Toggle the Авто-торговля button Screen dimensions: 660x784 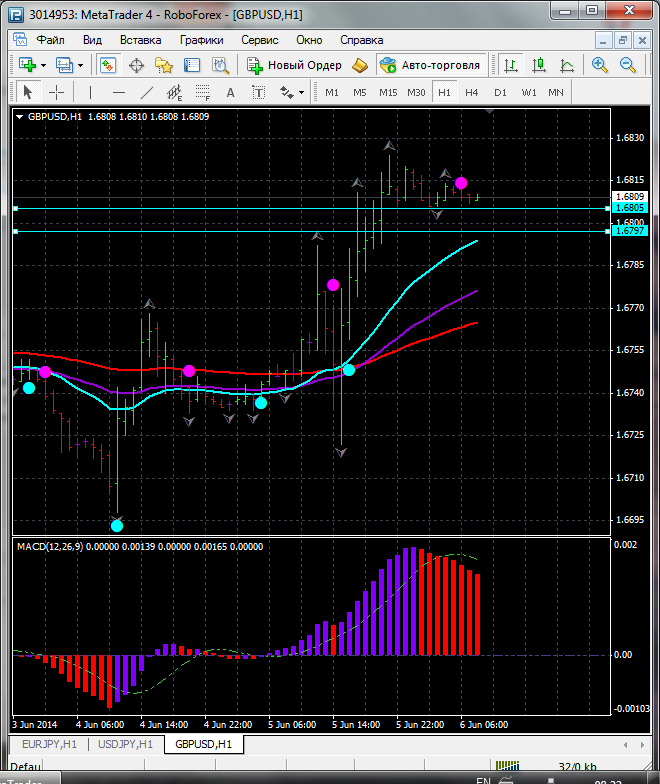(430, 65)
